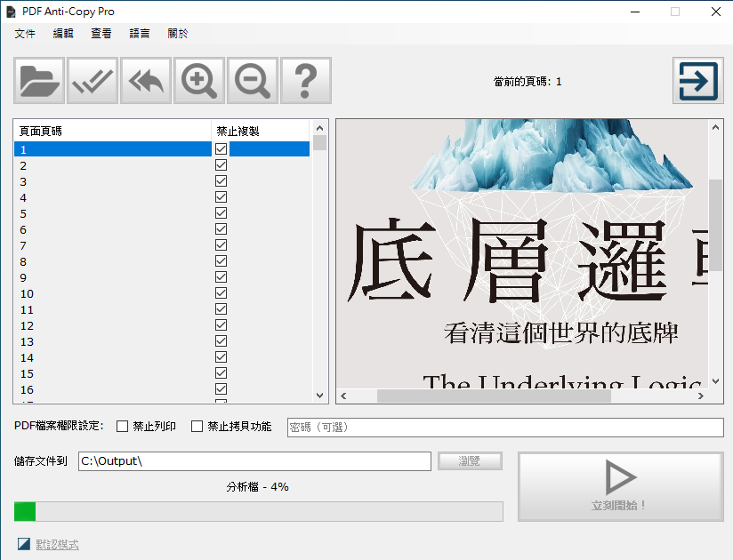Open the 文件 menu
The height and width of the screenshot is (560, 733).
[25, 34]
